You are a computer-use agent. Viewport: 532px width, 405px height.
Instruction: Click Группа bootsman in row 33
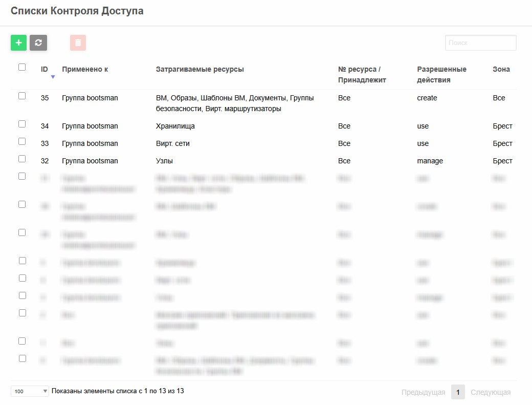[90, 143]
